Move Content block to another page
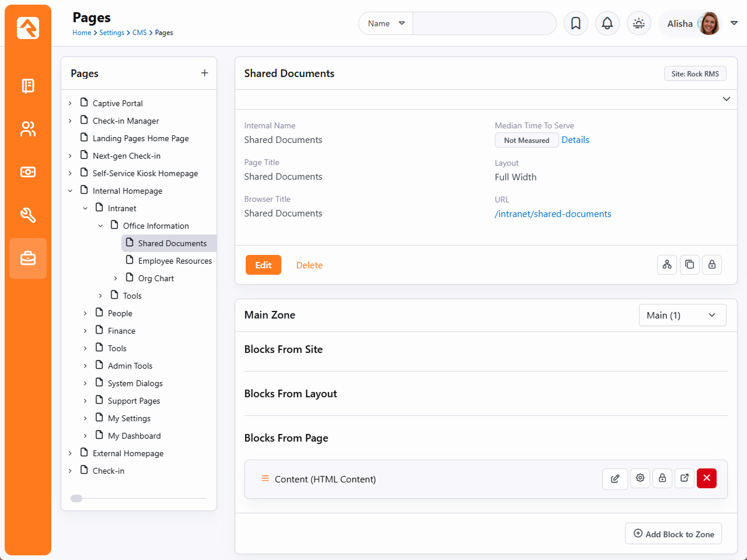The height and width of the screenshot is (560, 747). click(x=685, y=478)
